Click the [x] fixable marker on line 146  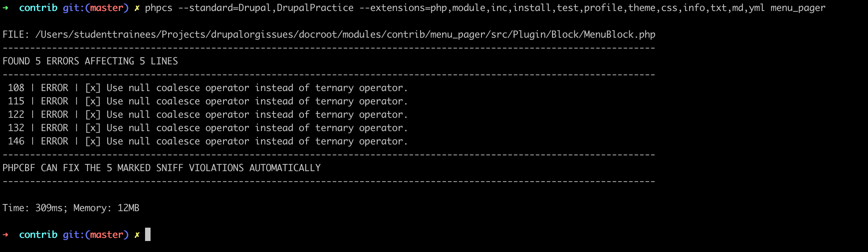[x=93, y=141]
